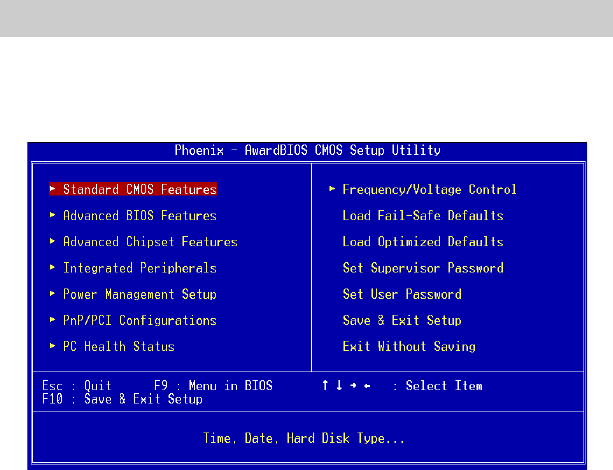This screenshot has height=470, width=613.
Task: Select Exit Without Saving
Action: (x=409, y=346)
